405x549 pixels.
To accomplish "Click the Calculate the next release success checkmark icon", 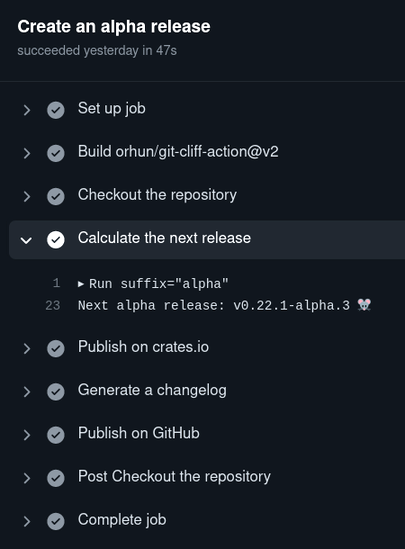I will click(56, 240).
